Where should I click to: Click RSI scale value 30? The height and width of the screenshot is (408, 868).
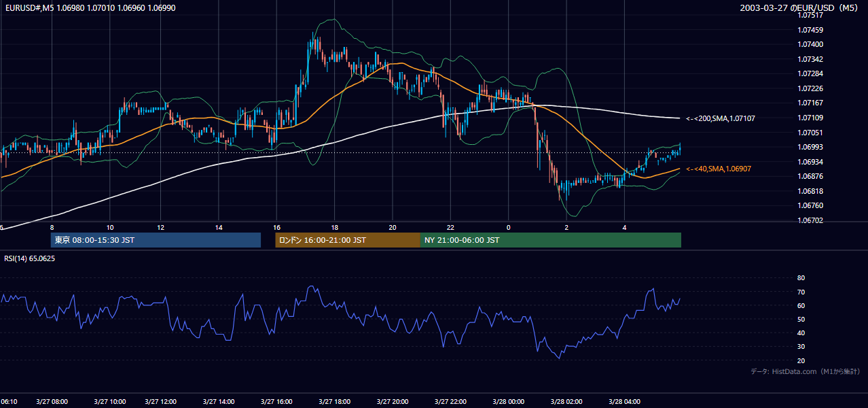(801, 347)
